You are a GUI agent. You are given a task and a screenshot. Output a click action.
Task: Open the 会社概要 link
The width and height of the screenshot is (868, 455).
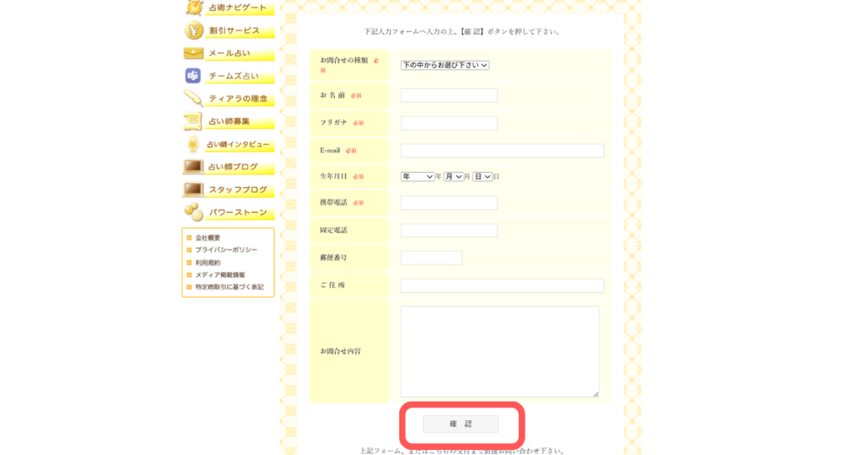[x=208, y=237]
